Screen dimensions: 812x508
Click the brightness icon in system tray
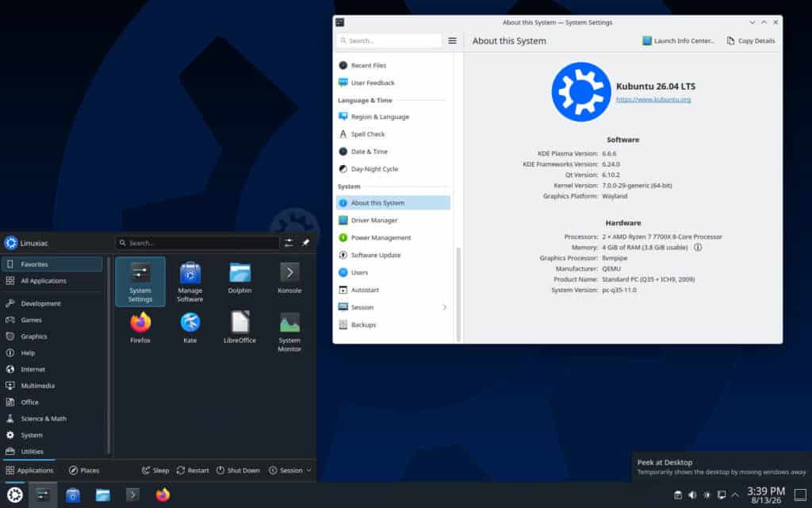pos(707,495)
